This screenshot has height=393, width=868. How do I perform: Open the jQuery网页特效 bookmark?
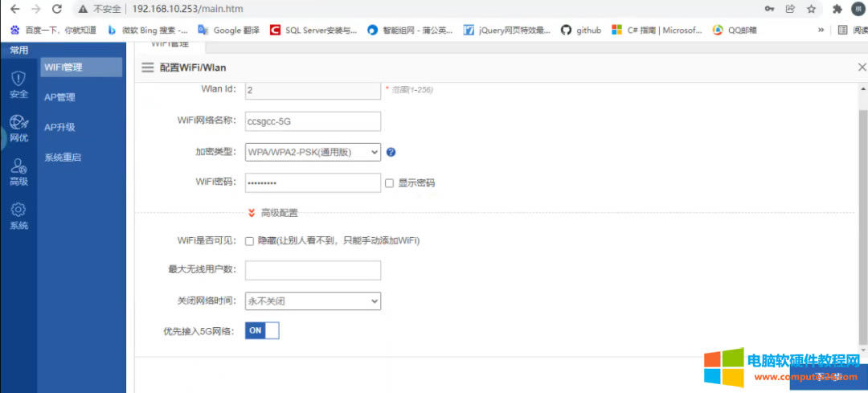[507, 30]
